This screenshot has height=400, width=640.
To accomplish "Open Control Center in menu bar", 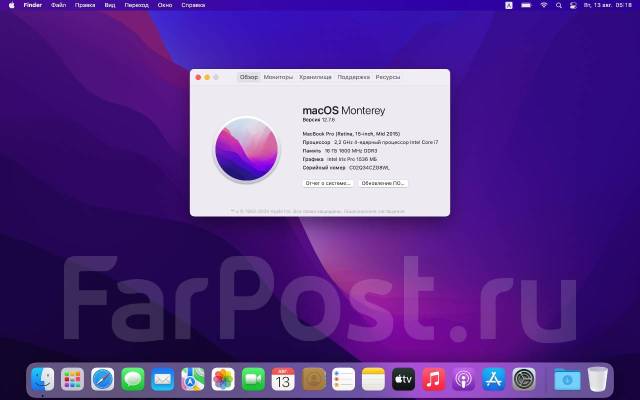I will pos(573,5).
